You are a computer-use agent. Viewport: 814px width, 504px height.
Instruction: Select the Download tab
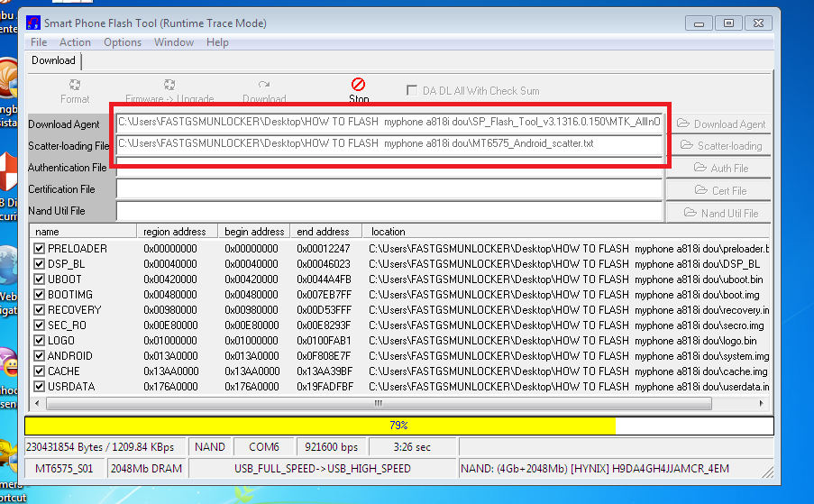point(53,60)
